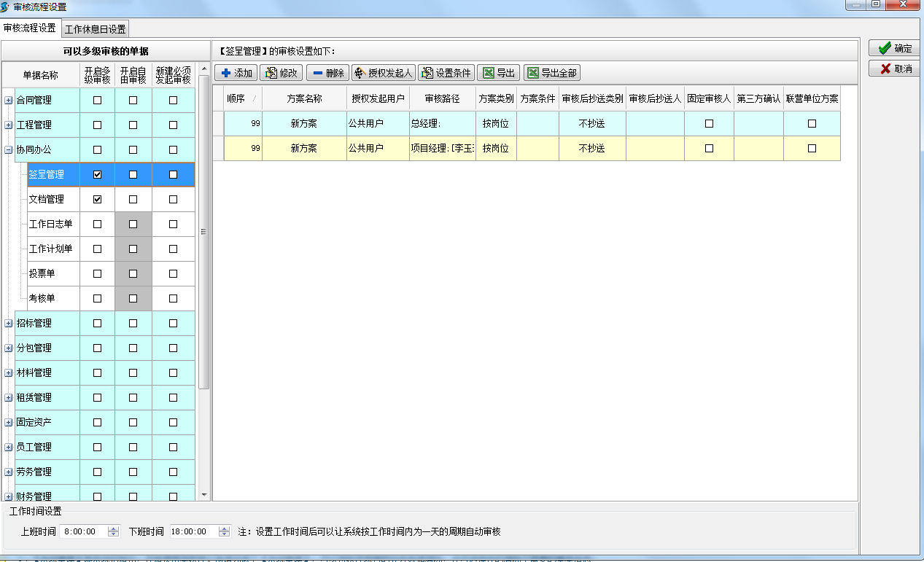Uncheck 开启多级审核 for 签呈管理
924x562 pixels.
[97, 175]
